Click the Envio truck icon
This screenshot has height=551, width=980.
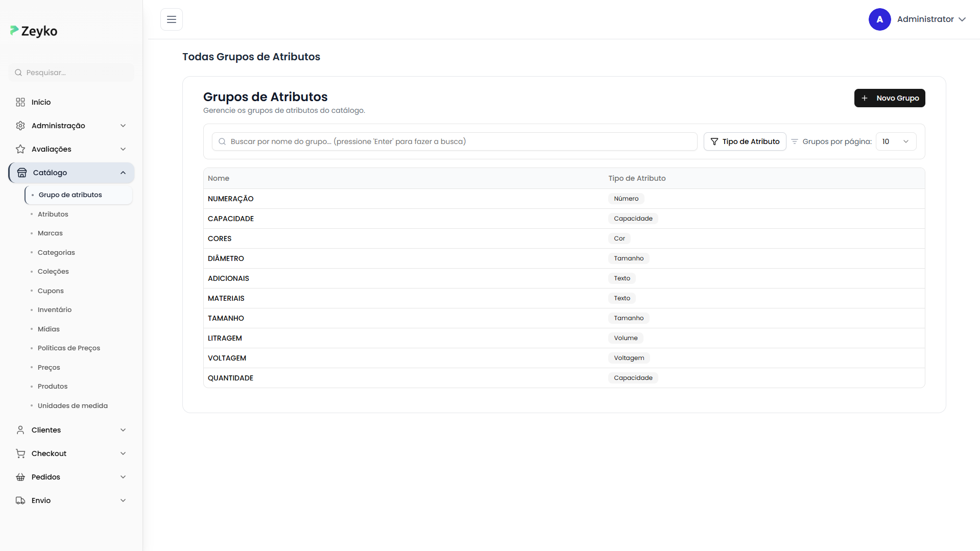(x=20, y=500)
